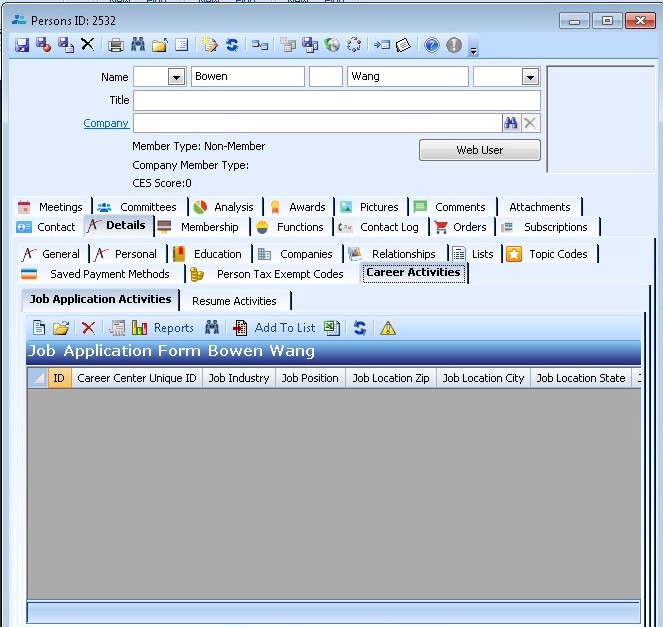Clear the company with the X button
Viewport: 663px width, 627px height.
[529, 123]
